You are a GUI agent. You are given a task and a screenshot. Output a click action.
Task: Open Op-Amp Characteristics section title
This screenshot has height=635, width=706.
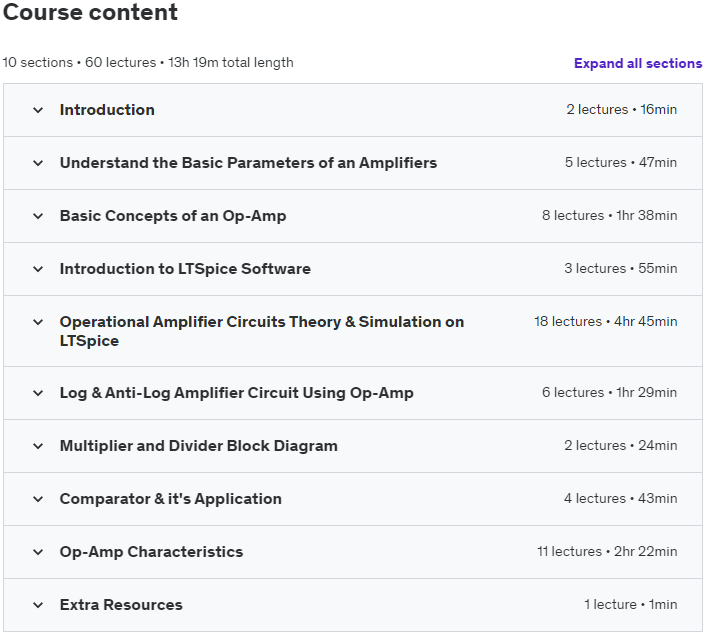[151, 552]
